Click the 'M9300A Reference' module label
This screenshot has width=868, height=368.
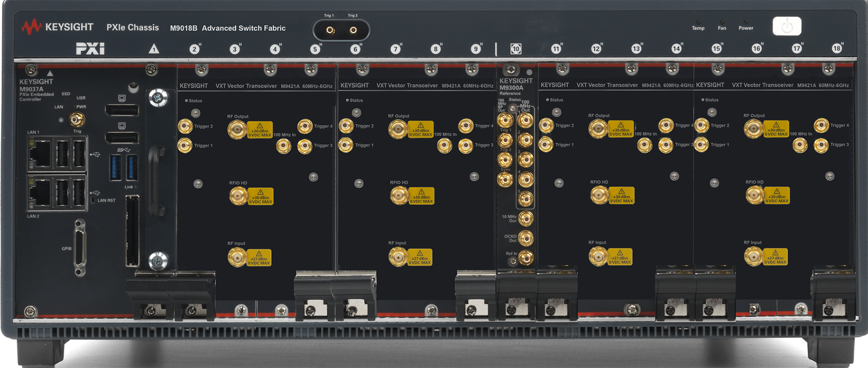511,90
